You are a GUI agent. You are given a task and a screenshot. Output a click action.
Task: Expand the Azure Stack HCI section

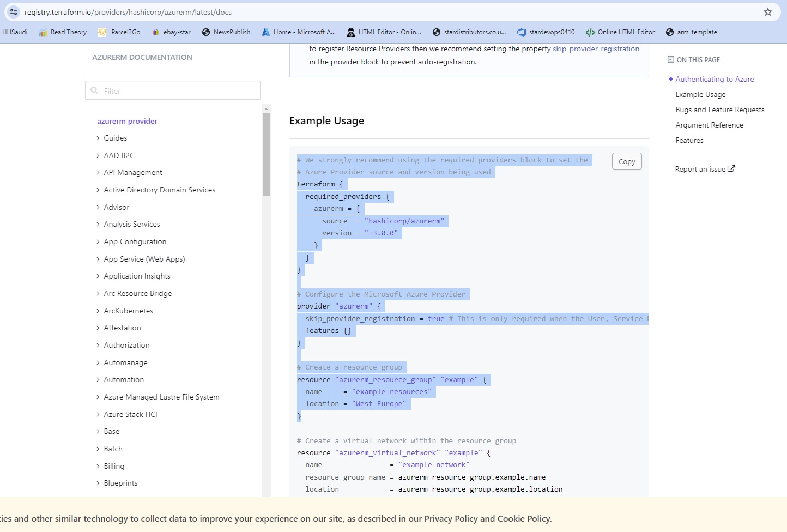[x=98, y=414]
